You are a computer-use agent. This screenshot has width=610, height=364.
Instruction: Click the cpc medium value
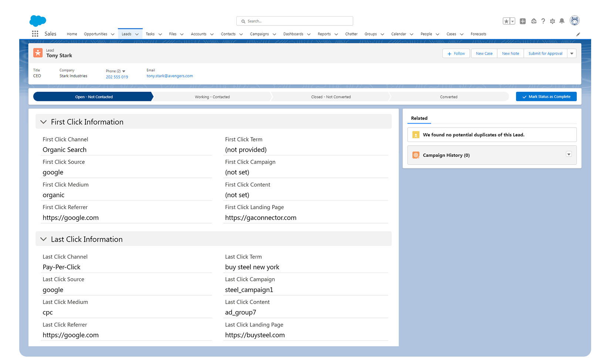(x=48, y=313)
